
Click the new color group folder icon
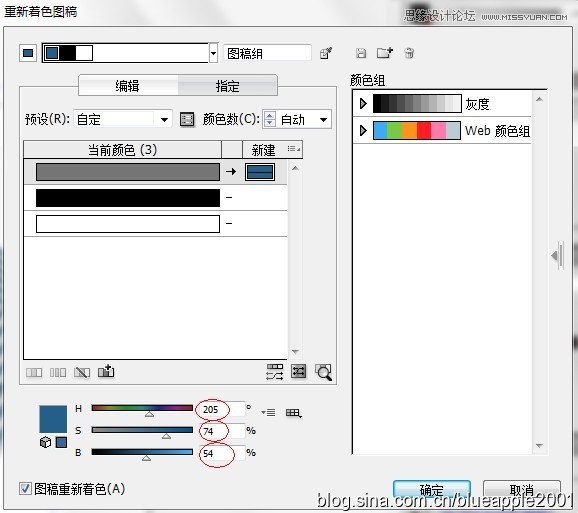[x=384, y=53]
